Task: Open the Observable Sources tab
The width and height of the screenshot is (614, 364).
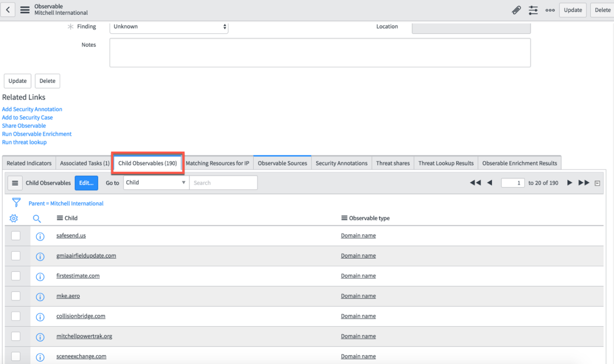Action: pyautogui.click(x=282, y=163)
